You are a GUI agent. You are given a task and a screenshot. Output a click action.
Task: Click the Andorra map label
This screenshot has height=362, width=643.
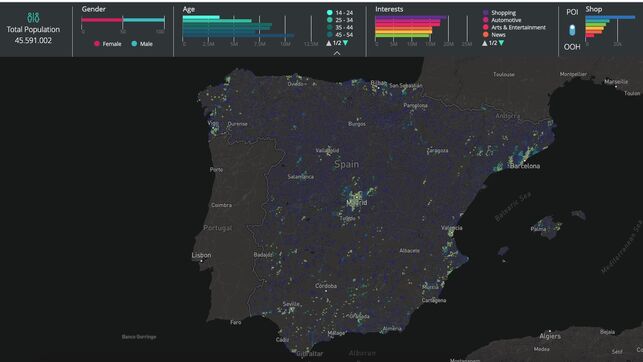(508, 116)
